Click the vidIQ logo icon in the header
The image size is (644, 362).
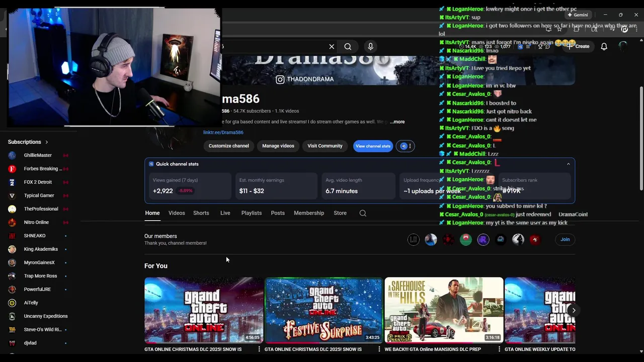pos(520,46)
